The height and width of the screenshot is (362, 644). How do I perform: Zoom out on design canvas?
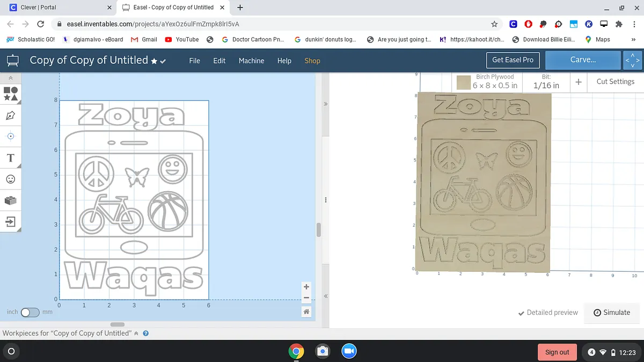pyautogui.click(x=306, y=298)
